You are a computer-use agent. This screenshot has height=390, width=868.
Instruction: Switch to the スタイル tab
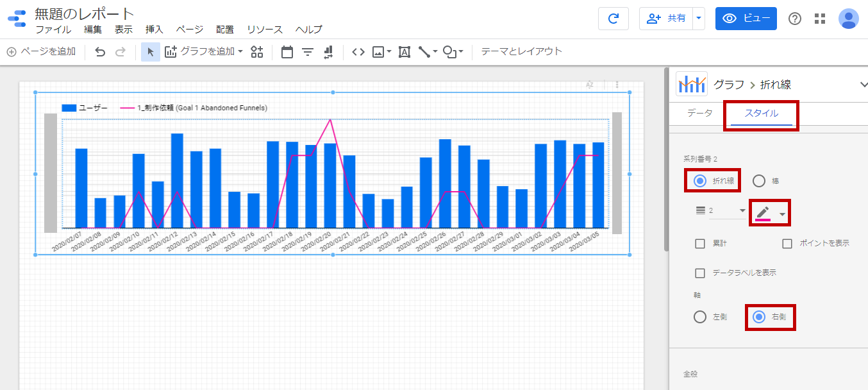pos(762,113)
